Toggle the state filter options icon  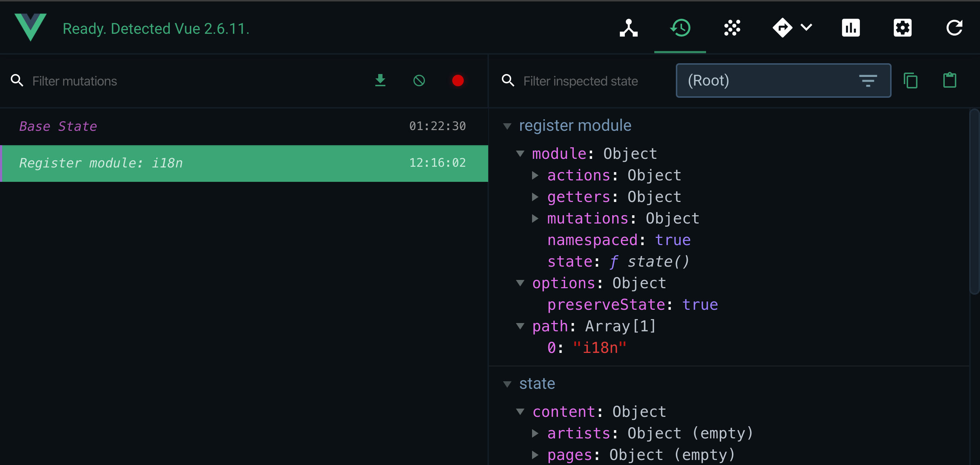point(869,80)
